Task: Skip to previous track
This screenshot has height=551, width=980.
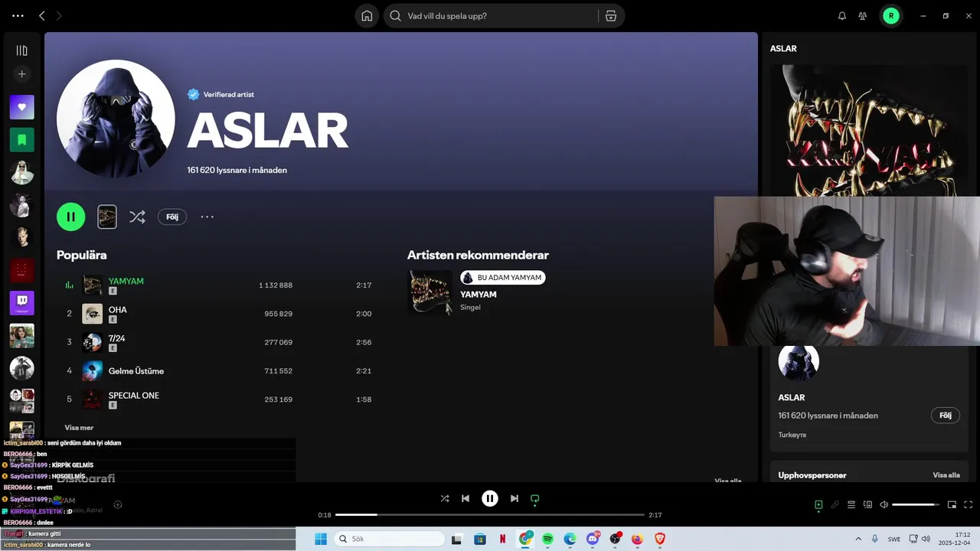Action: [x=465, y=498]
